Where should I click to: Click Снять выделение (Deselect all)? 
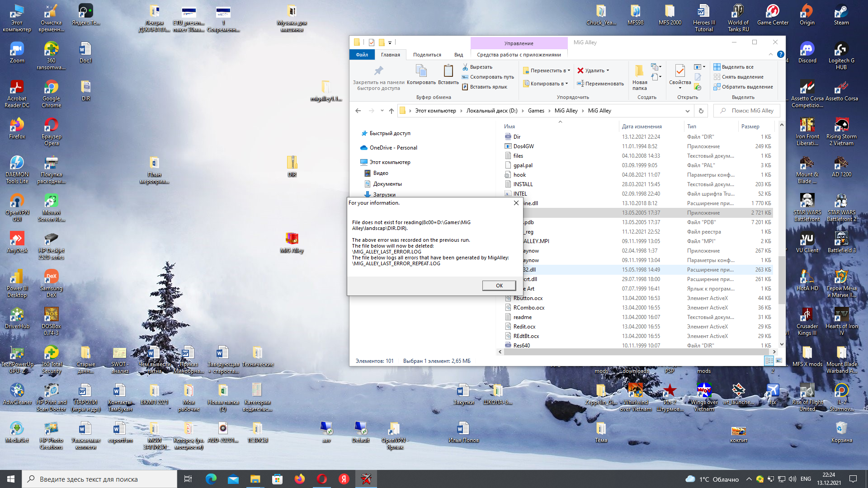point(742,77)
